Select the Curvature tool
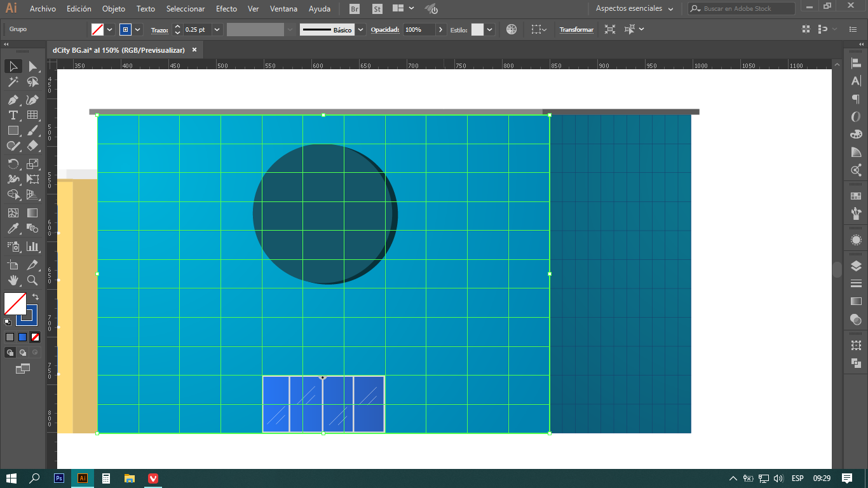The height and width of the screenshot is (488, 868). (x=32, y=100)
